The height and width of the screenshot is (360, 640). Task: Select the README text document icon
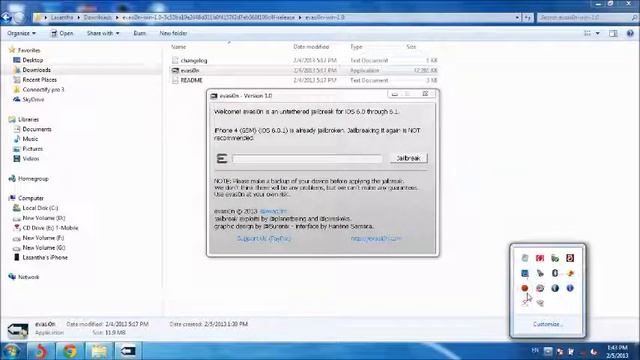point(175,80)
